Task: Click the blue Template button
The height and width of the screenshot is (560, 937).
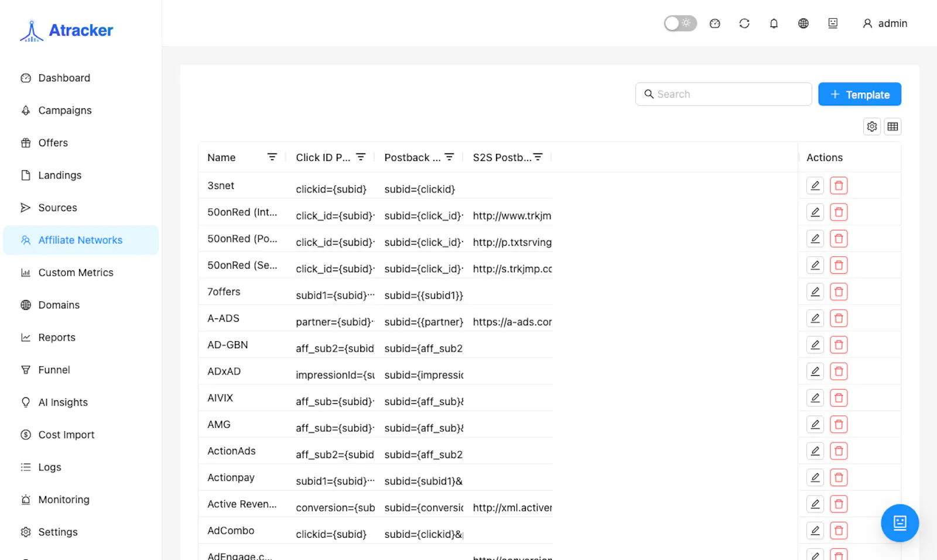Action: pyautogui.click(x=859, y=94)
